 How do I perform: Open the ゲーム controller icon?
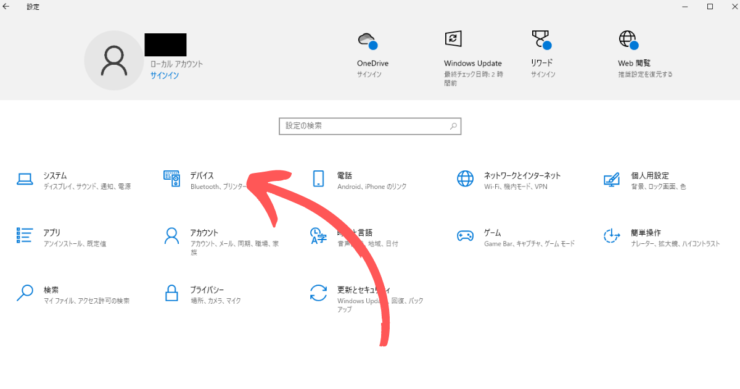(465, 236)
